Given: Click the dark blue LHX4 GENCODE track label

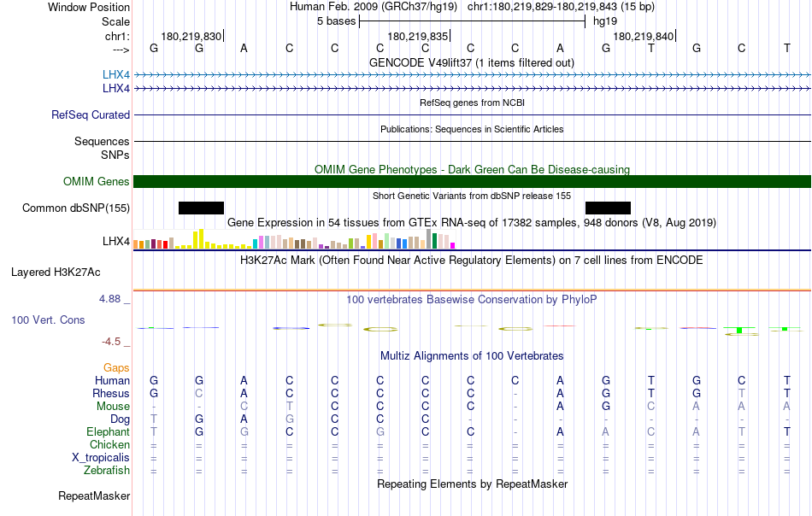Looking at the screenshot, I should pos(116,89).
